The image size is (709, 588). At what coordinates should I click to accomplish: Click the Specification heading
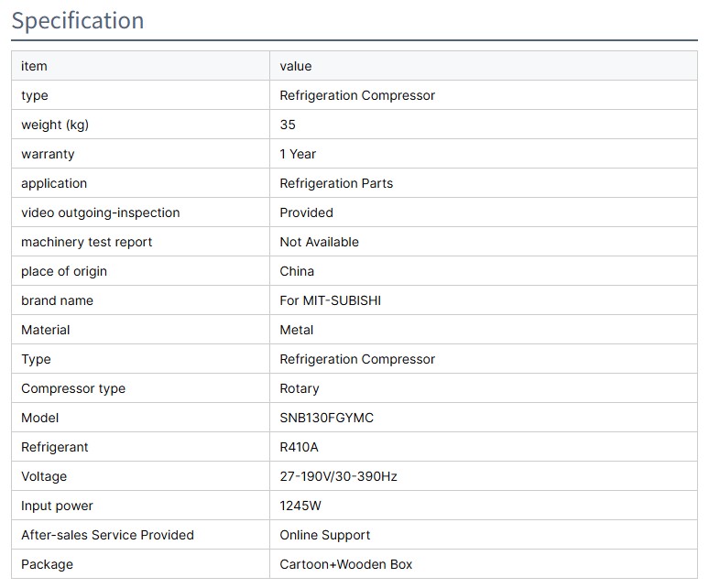[x=78, y=20]
